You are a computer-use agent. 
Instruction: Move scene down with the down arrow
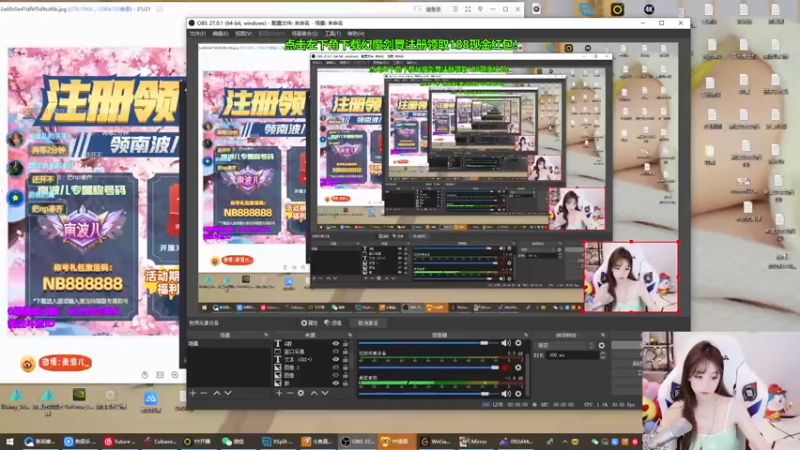pyautogui.click(x=228, y=393)
